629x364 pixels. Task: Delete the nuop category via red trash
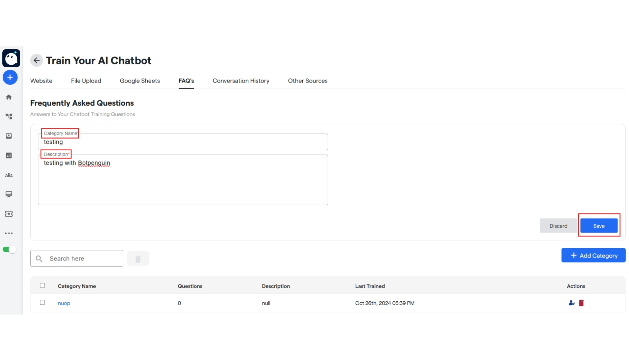point(581,303)
